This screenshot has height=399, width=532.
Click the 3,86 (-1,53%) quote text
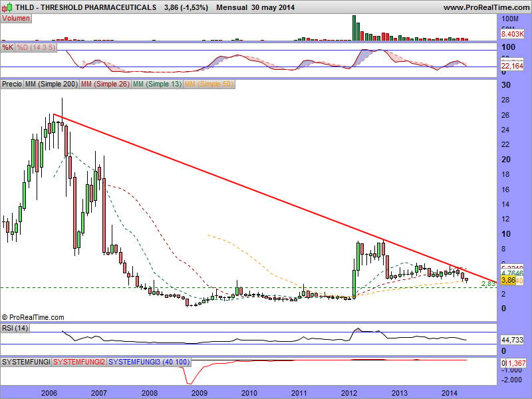[186, 7]
